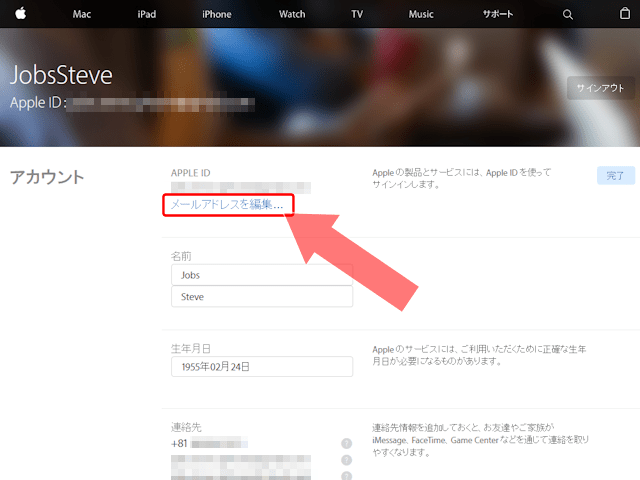
Task: Click the JobsSteve account name heading
Action: (61, 75)
